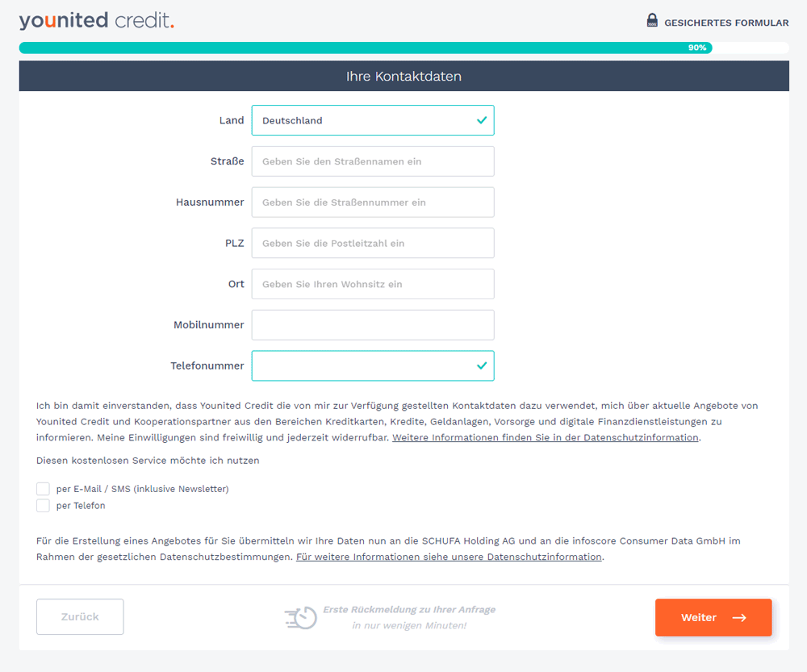The image size is (807, 672).
Task: Click the younited credit logo
Action: 96,21
